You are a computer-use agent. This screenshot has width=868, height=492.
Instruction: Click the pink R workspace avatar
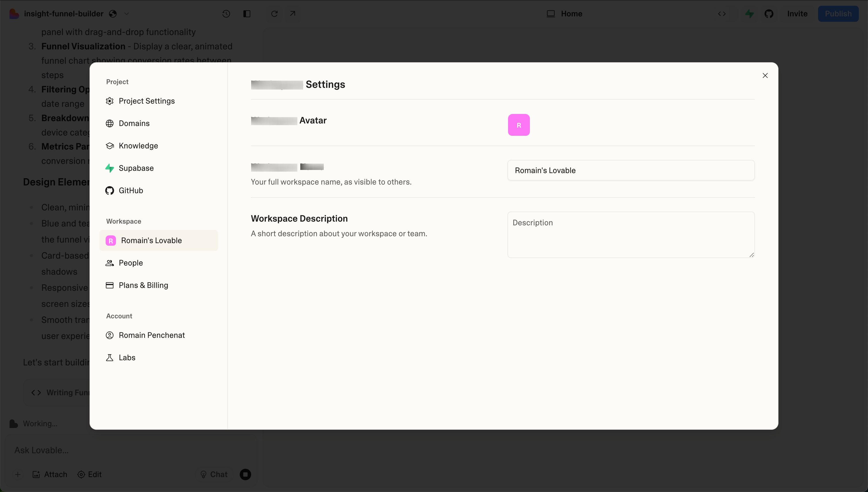pos(519,125)
